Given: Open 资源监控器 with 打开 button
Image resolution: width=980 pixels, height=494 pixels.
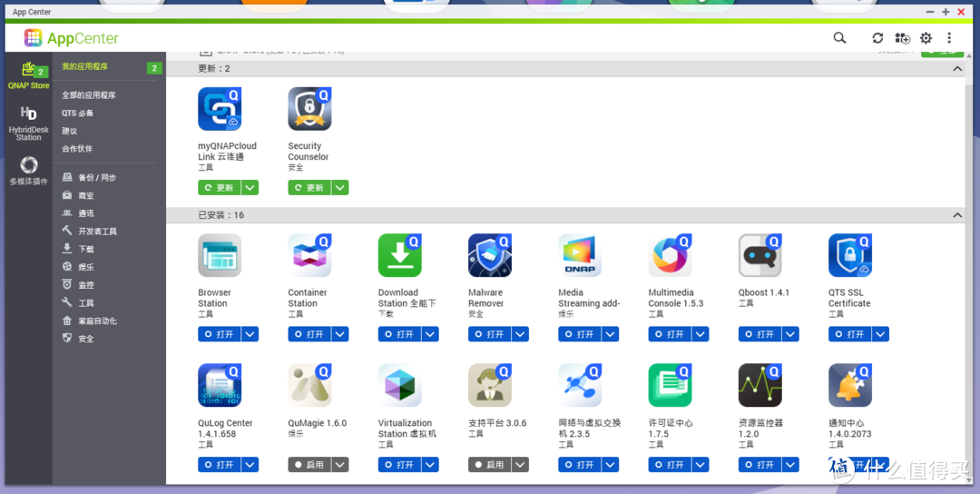Looking at the screenshot, I should click(x=760, y=465).
